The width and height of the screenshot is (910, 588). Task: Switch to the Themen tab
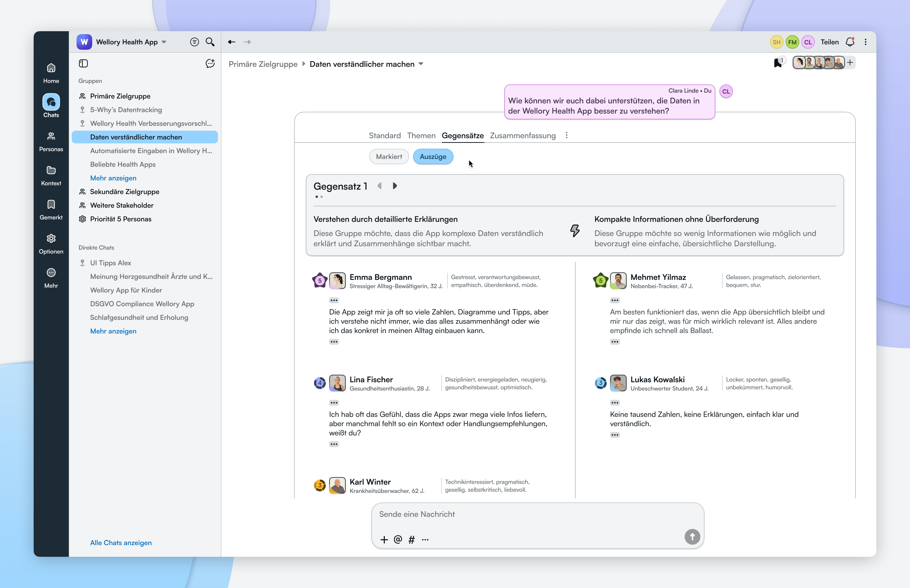(x=421, y=136)
